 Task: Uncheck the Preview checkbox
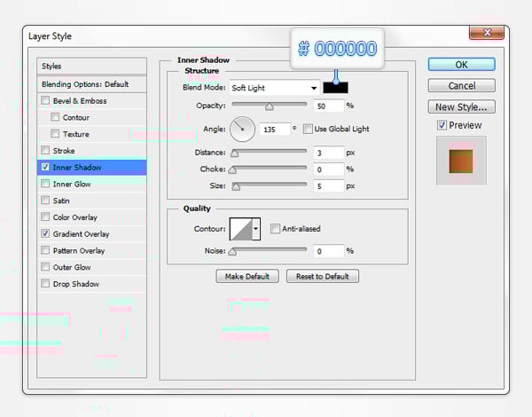pos(442,126)
